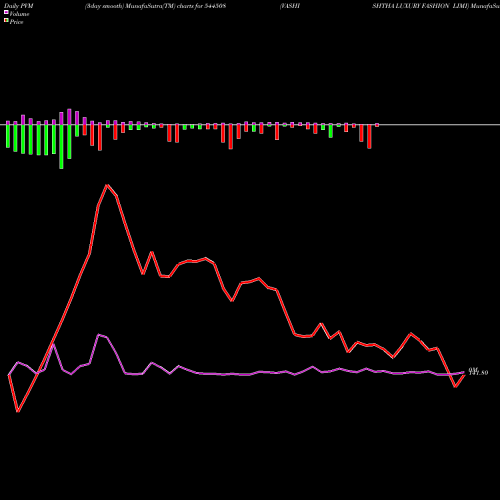Viewport: 500px width, 500px height.
Task: Click the peak of the red price line
Action: click(x=107, y=185)
